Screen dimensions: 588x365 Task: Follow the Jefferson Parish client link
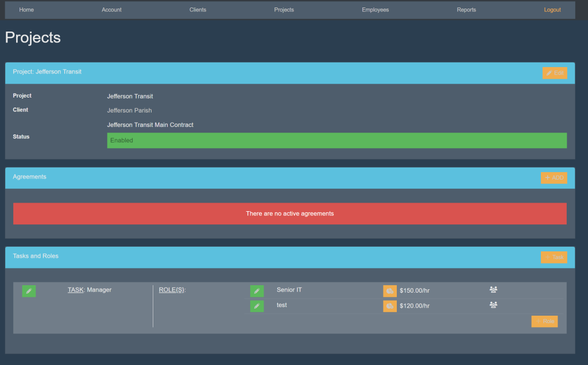[129, 111]
